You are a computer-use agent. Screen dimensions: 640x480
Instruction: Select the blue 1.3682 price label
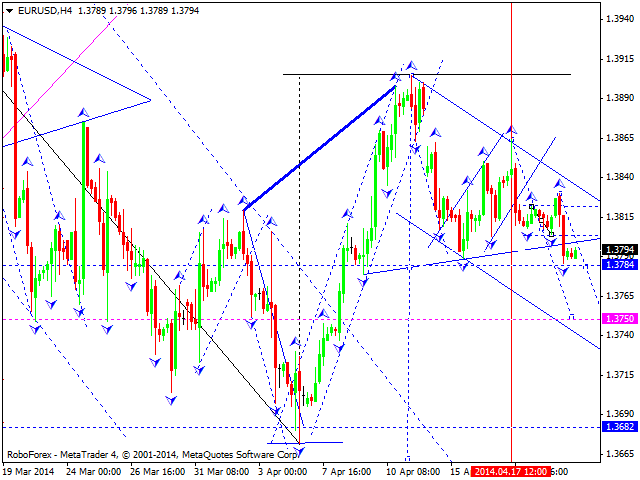pyautogui.click(x=620, y=427)
